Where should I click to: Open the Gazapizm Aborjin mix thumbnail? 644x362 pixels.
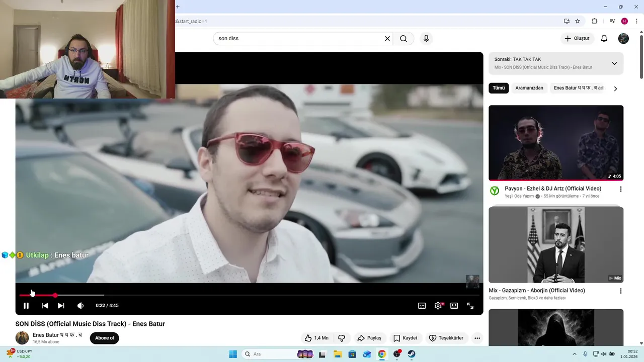tap(556, 245)
